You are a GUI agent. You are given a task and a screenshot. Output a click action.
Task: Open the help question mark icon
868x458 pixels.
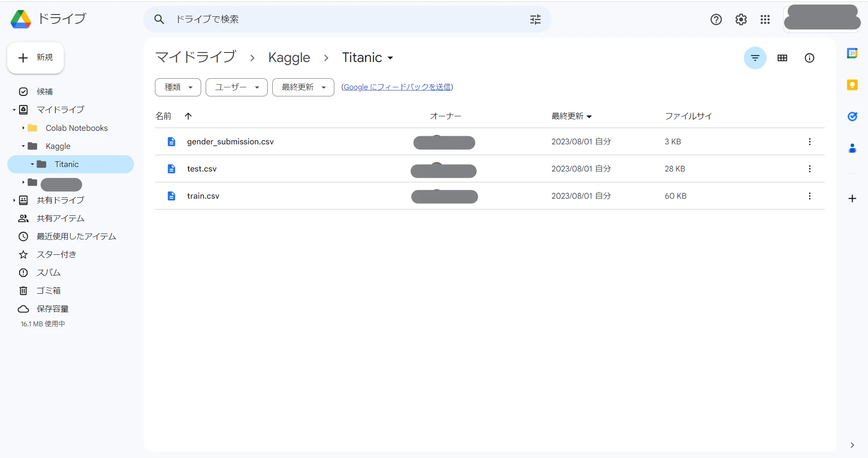pyautogui.click(x=716, y=19)
